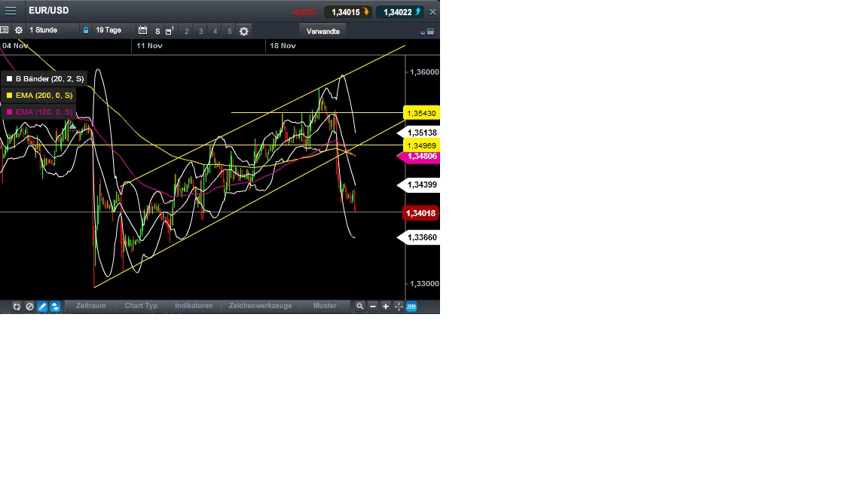Click the plus zoom-in control
This screenshot has width=868, height=488.
pyautogui.click(x=385, y=306)
